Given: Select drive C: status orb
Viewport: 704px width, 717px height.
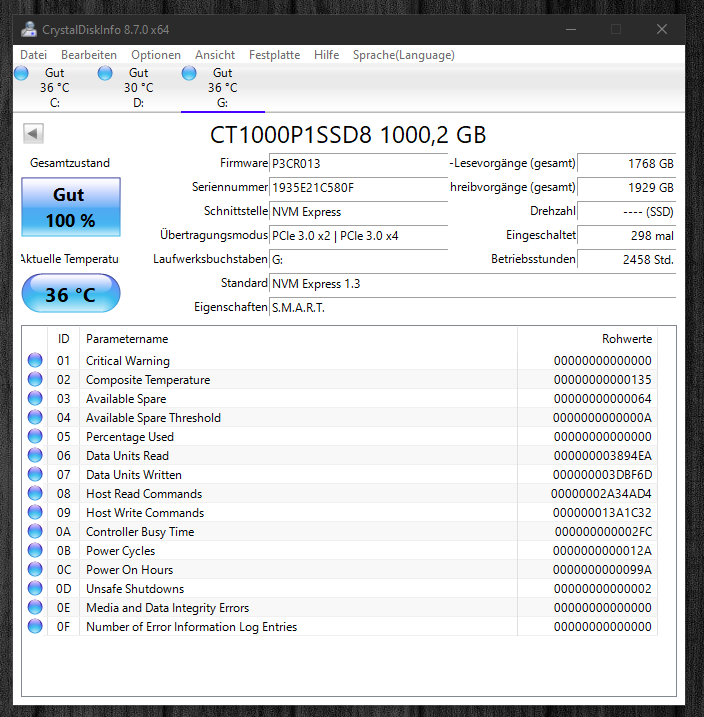Looking at the screenshot, I should pos(21,73).
